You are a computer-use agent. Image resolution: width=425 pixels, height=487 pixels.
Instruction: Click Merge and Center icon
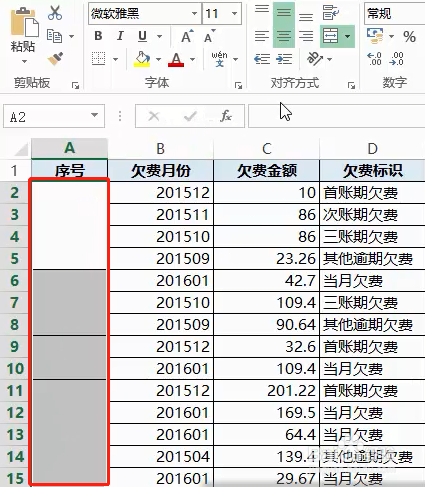click(331, 36)
